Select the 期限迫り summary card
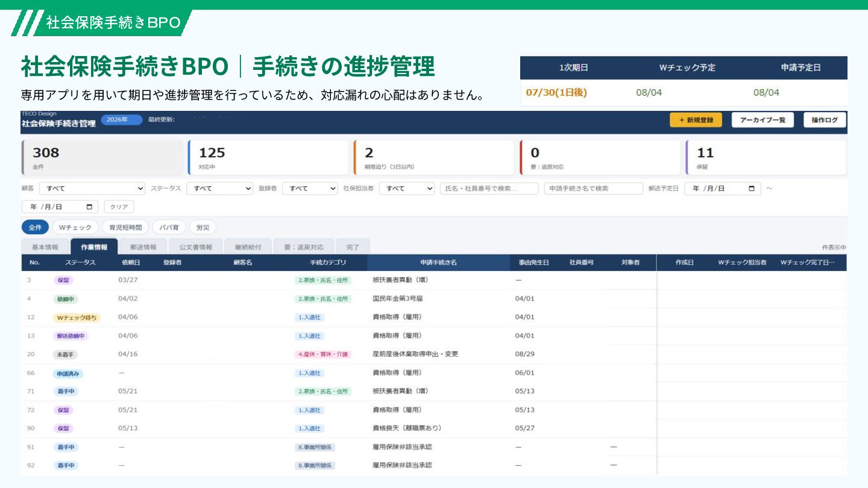Image resolution: width=868 pixels, height=488 pixels. (x=434, y=158)
